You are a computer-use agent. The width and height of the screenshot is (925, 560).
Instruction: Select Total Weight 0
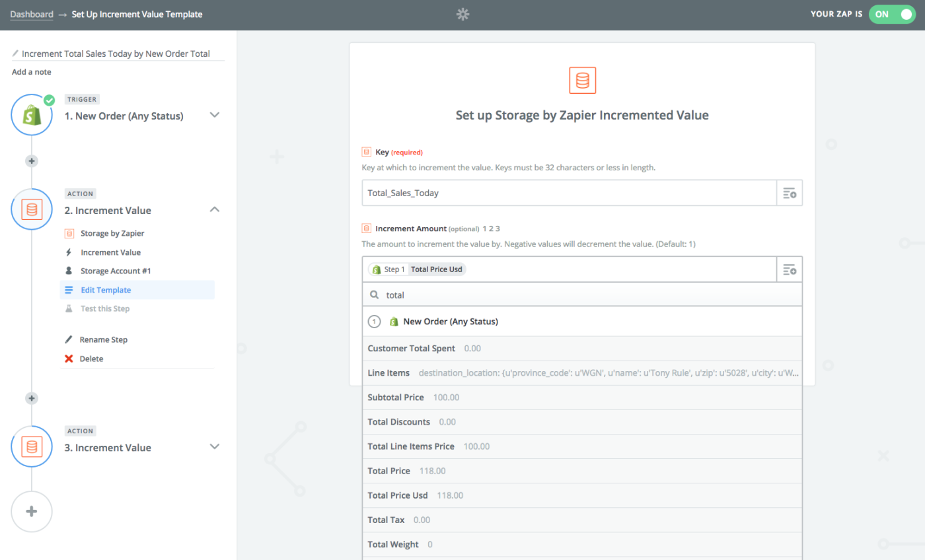582,544
